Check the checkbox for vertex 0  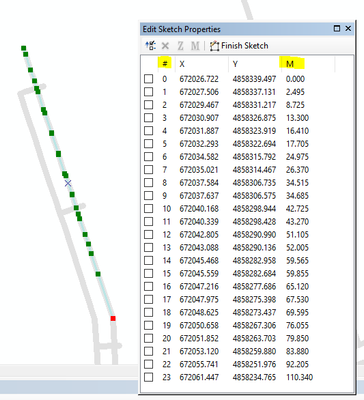pyautogui.click(x=149, y=79)
